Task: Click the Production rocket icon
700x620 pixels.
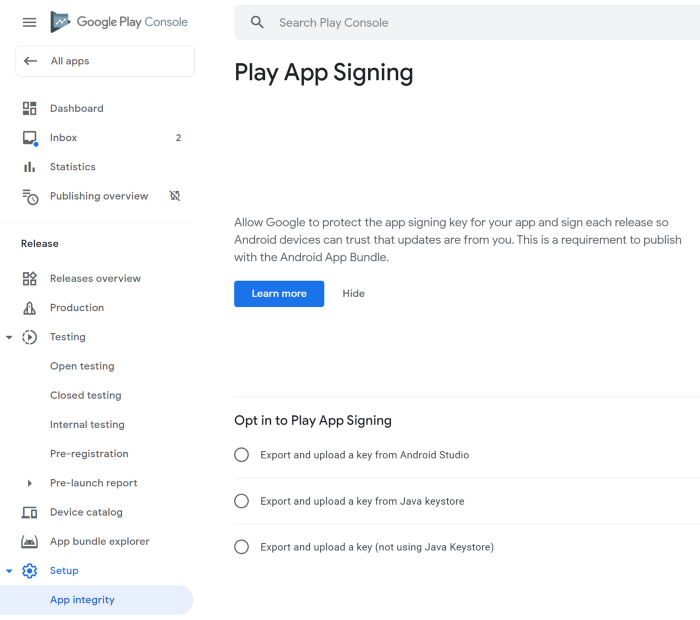Action: pos(29,308)
